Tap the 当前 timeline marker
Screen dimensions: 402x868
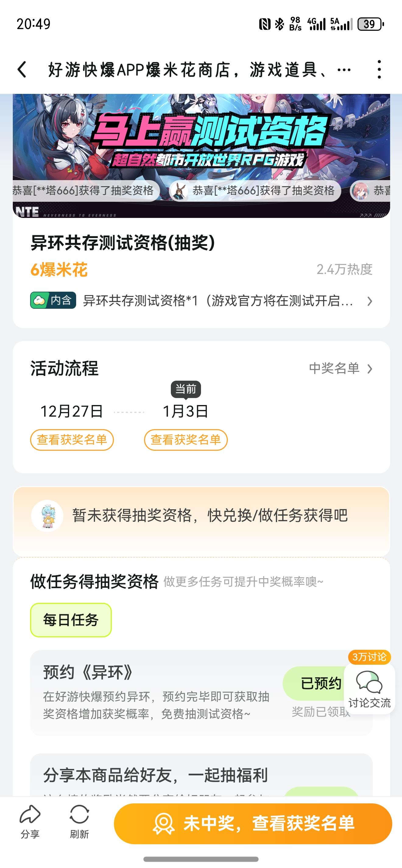pyautogui.click(x=186, y=389)
